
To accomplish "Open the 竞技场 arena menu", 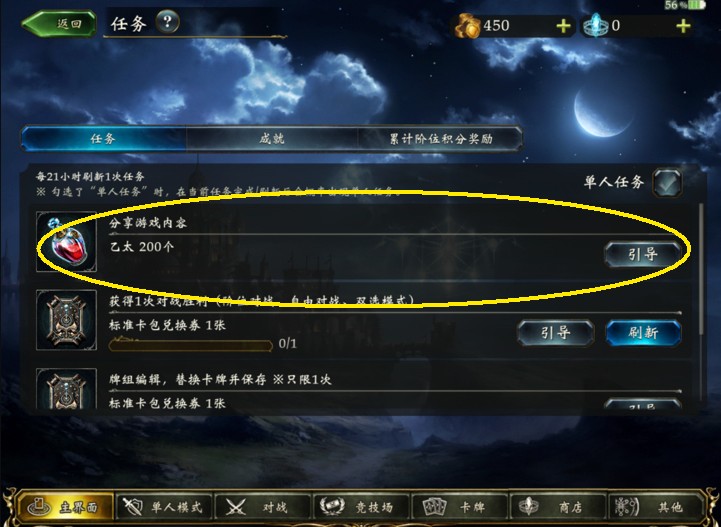I will click(x=360, y=508).
